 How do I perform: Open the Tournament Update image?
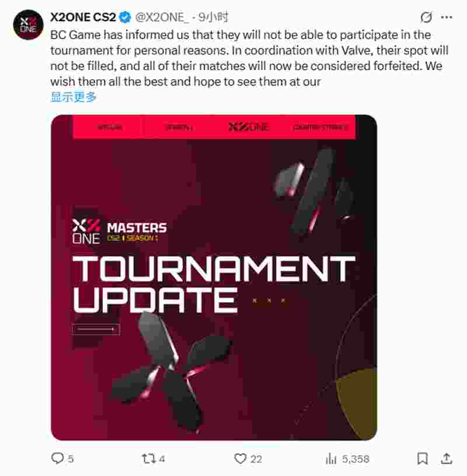(x=214, y=278)
